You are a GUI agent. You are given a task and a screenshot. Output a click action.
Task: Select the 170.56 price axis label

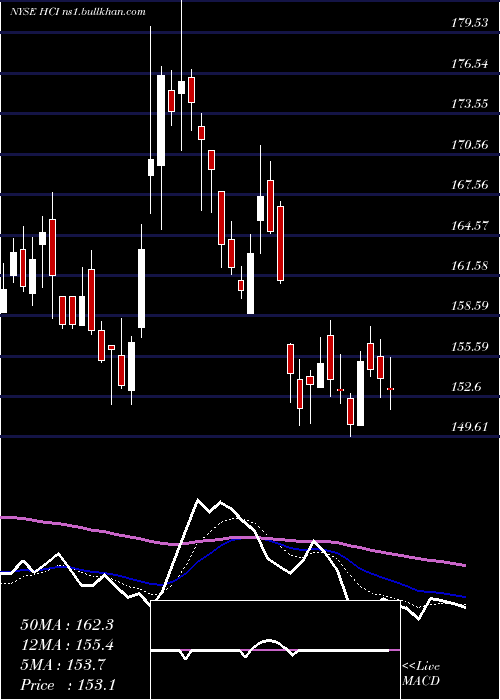pos(469,145)
